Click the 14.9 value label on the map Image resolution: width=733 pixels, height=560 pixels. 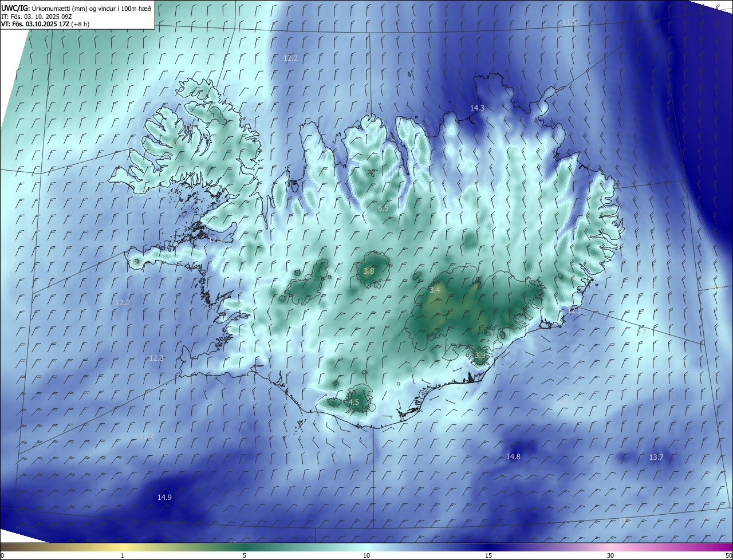coord(164,497)
